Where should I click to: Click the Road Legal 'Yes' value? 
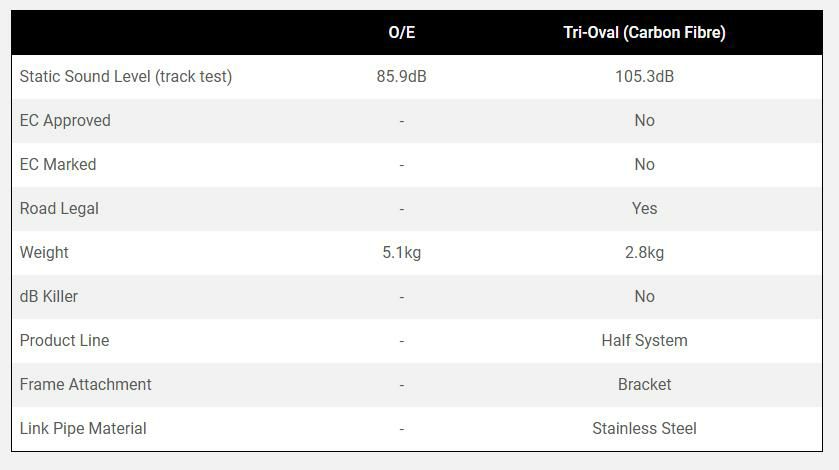644,208
